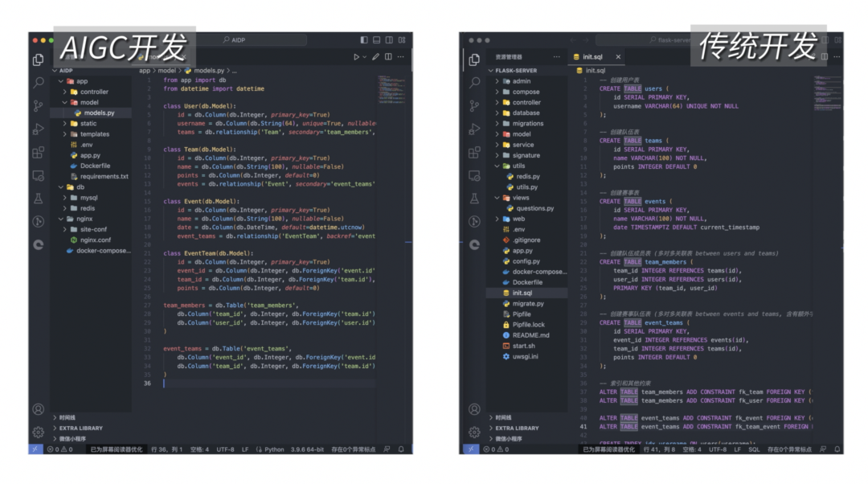Open explorer panel ellipsis menu in flask-server window
The width and height of the screenshot is (868, 484).
tap(556, 56)
